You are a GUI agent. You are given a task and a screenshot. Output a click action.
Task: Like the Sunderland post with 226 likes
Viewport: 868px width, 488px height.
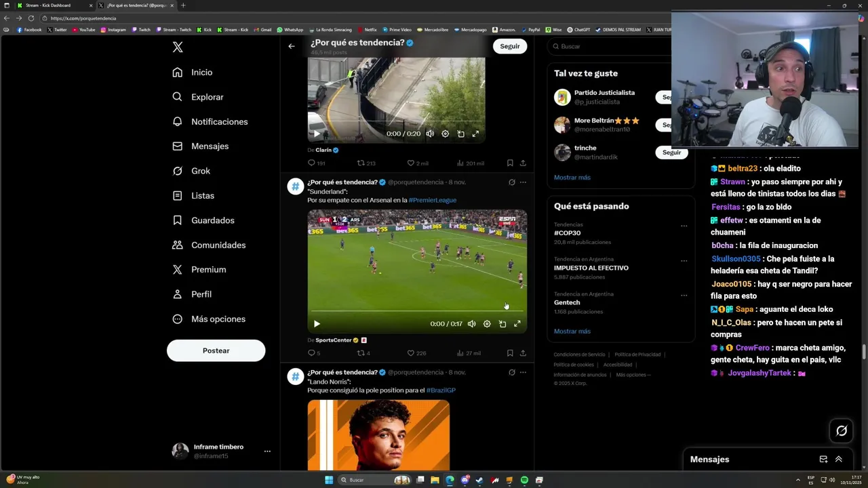tap(416, 353)
